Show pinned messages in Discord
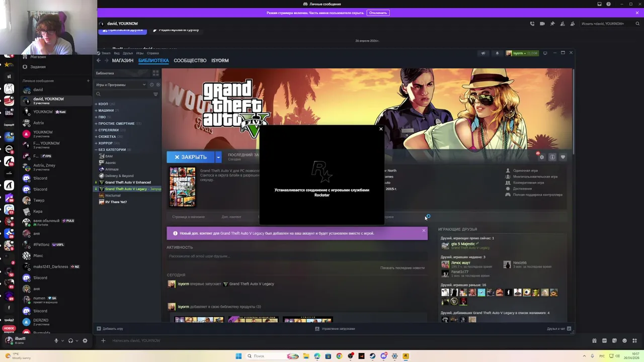This screenshot has height=362, width=644. click(552, 24)
